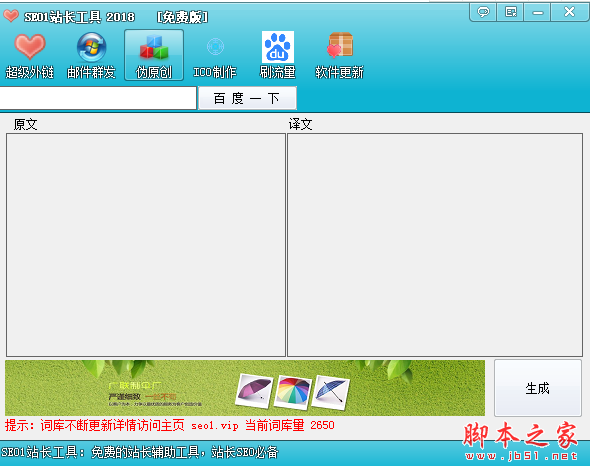590x467 pixels.
Task: Open the title bar menu icon
Action: tap(511, 12)
